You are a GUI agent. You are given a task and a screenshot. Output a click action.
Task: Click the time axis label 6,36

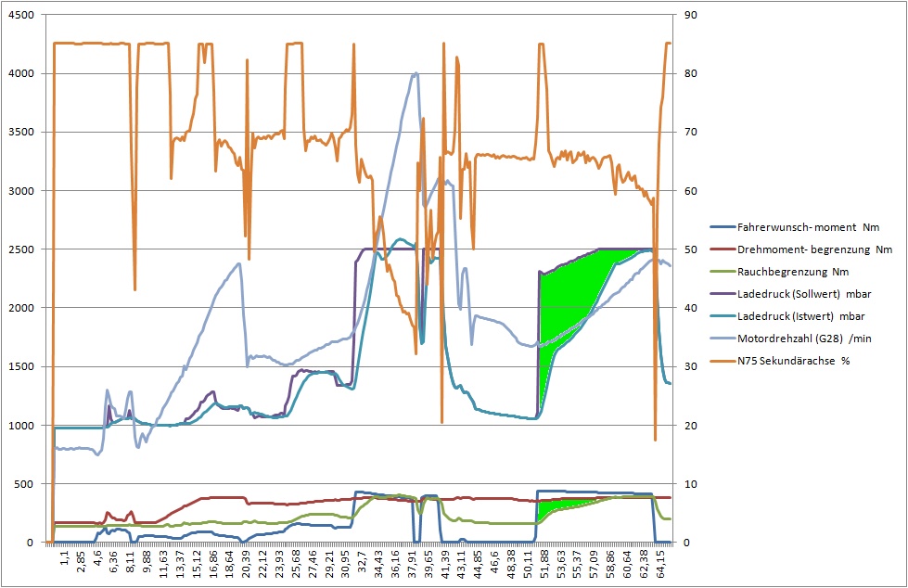pos(113,561)
